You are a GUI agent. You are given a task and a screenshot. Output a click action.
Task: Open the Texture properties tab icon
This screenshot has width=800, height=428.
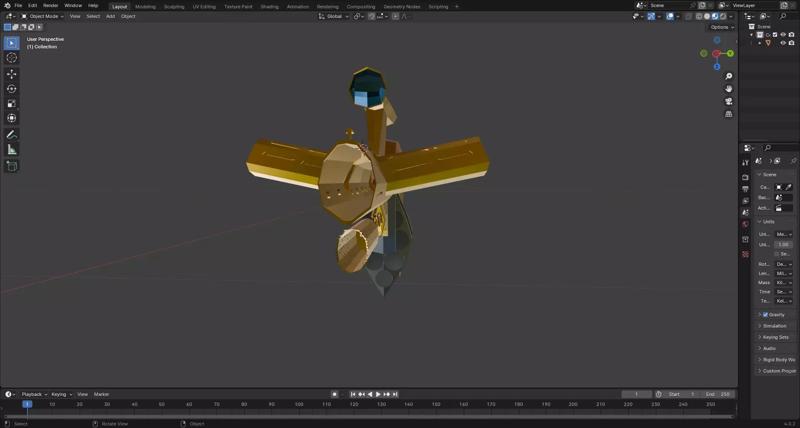tap(745, 254)
